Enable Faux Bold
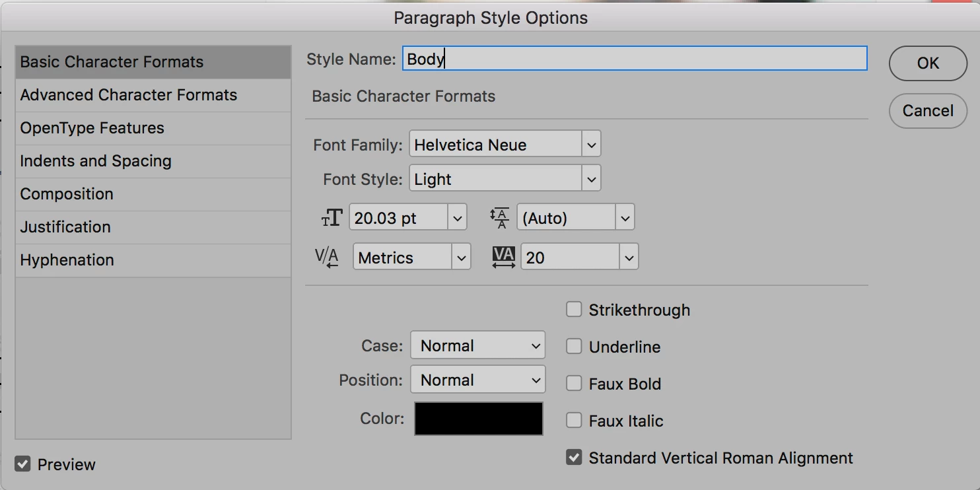980x490 pixels. 574,384
